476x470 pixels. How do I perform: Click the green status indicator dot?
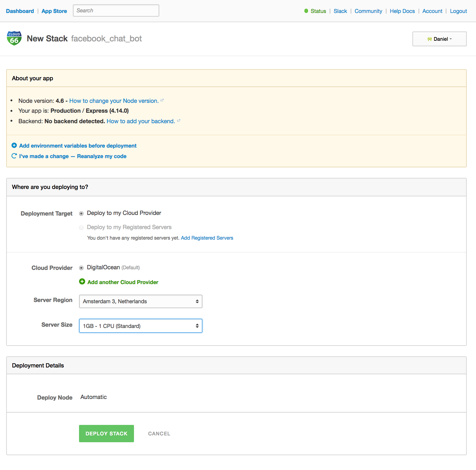point(306,11)
